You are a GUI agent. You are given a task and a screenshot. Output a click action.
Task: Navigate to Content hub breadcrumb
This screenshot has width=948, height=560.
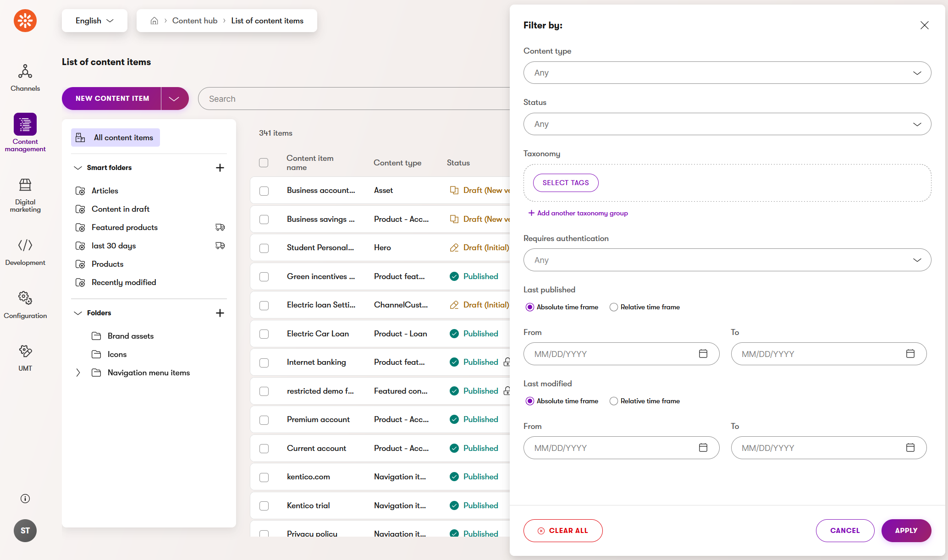coord(195,21)
